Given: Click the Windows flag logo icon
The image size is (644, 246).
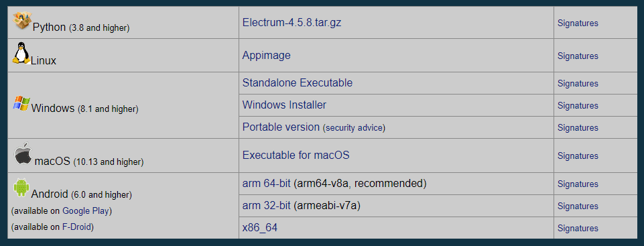Looking at the screenshot, I should [x=21, y=103].
